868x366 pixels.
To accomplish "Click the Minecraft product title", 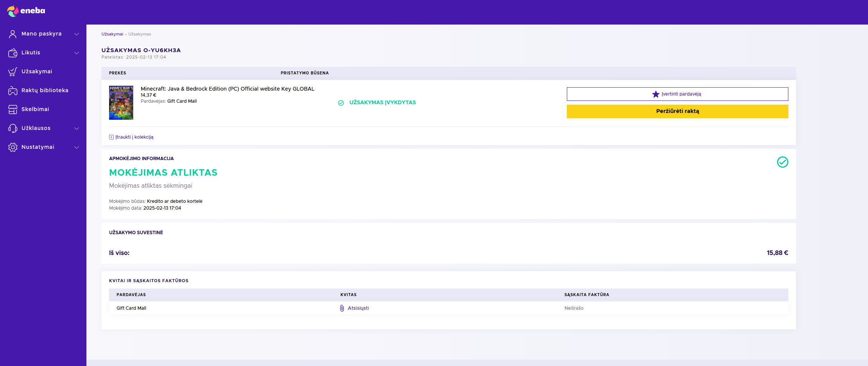I will click(228, 89).
